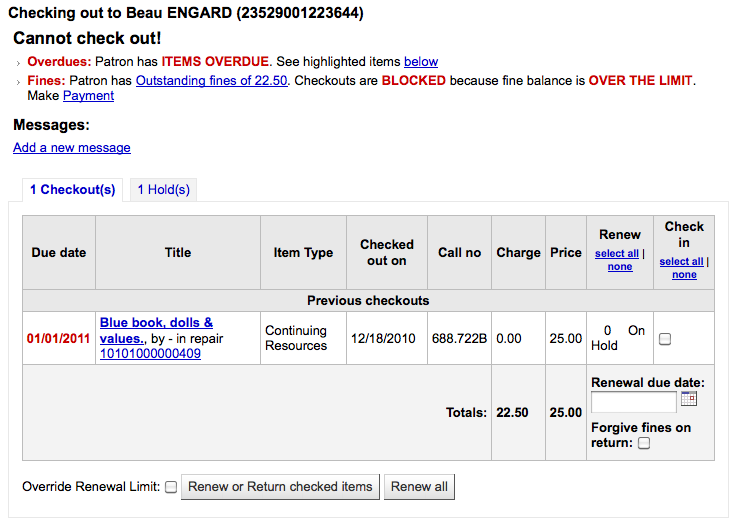
Task: Select the 1 Checkout(s) tab
Action: [72, 189]
